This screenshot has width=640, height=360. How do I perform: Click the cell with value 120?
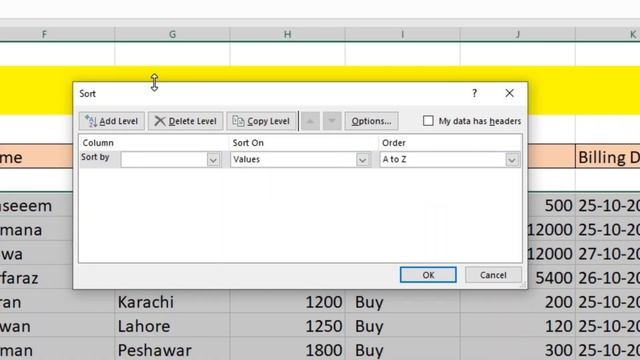click(x=518, y=326)
